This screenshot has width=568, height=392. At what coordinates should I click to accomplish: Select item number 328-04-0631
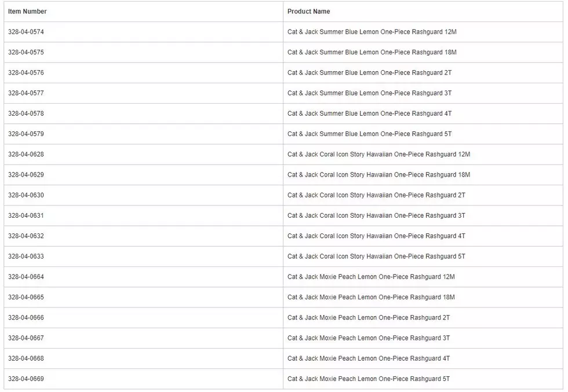point(26,215)
